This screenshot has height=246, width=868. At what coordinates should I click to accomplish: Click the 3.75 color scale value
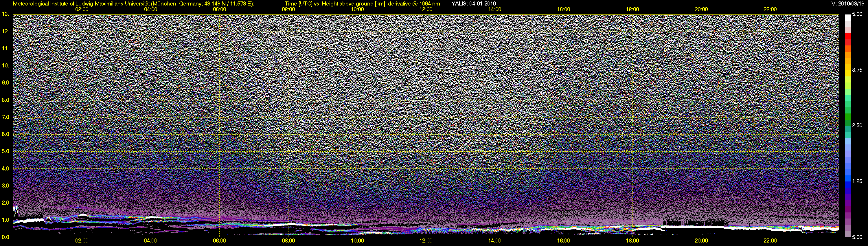pos(857,70)
